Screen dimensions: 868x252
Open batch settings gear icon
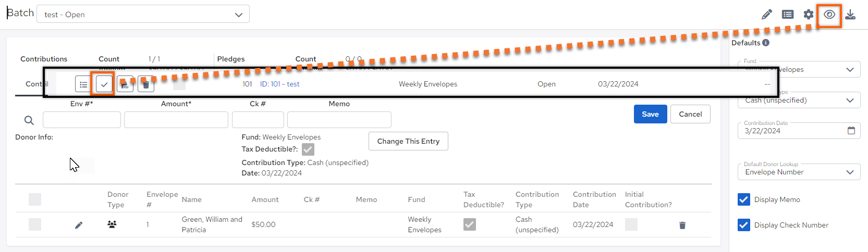pyautogui.click(x=809, y=15)
